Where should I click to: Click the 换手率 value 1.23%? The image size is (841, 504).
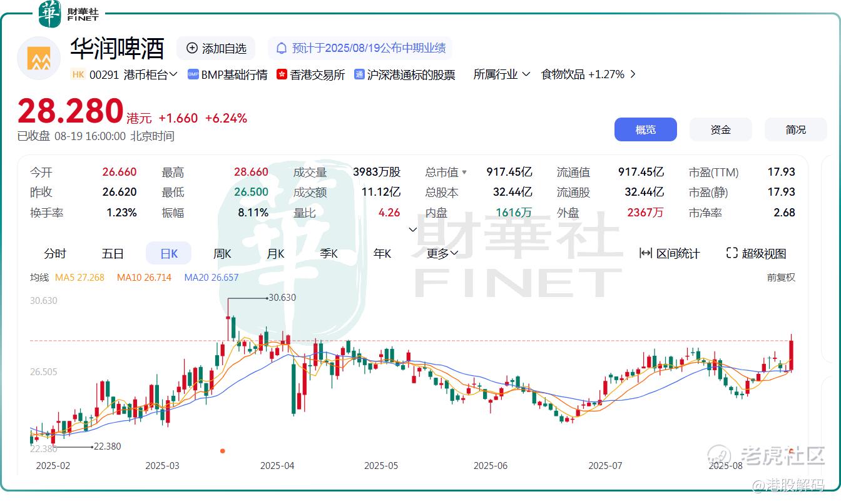pos(121,213)
